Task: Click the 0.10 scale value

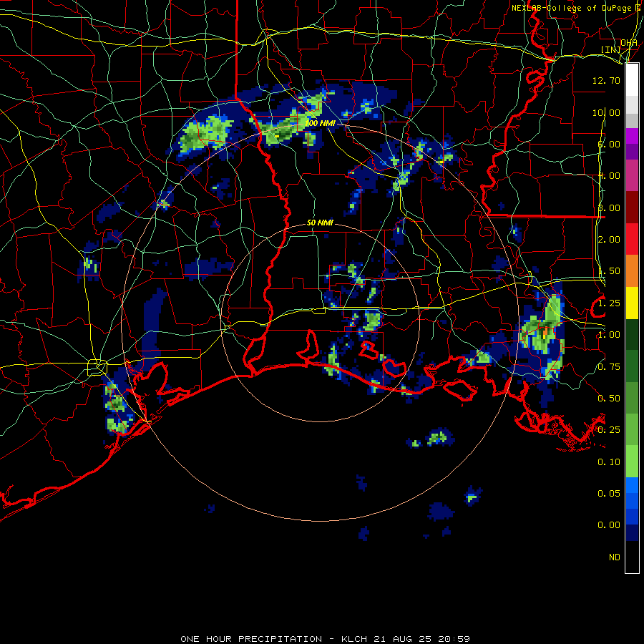Action: (609, 462)
